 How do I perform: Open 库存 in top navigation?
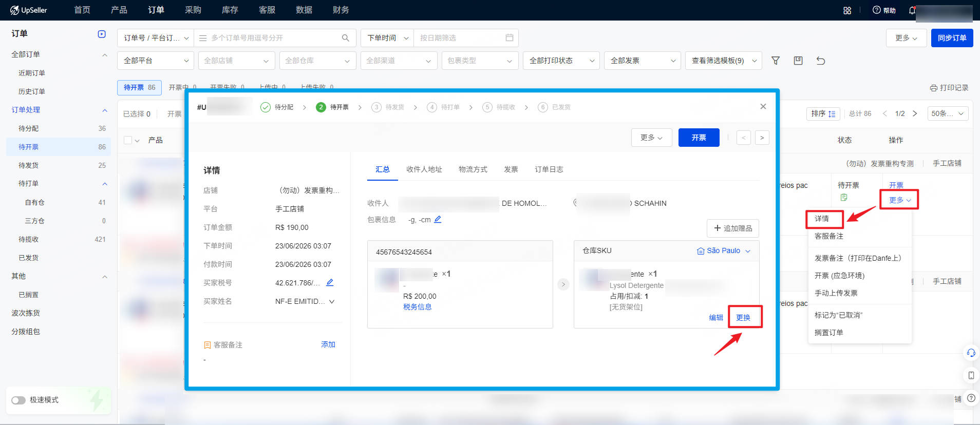click(230, 10)
